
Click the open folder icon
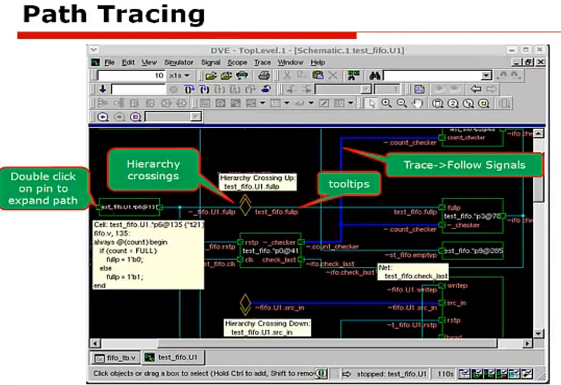point(211,75)
